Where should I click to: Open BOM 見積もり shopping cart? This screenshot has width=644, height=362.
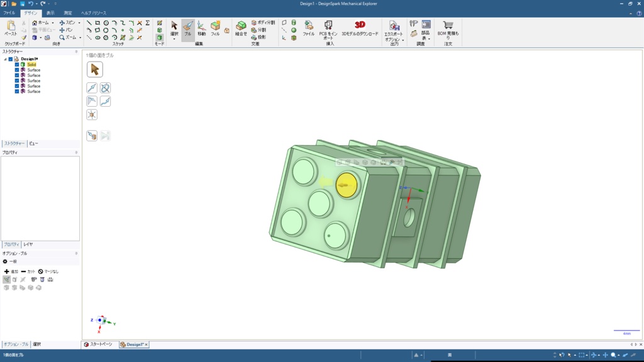pos(448,30)
